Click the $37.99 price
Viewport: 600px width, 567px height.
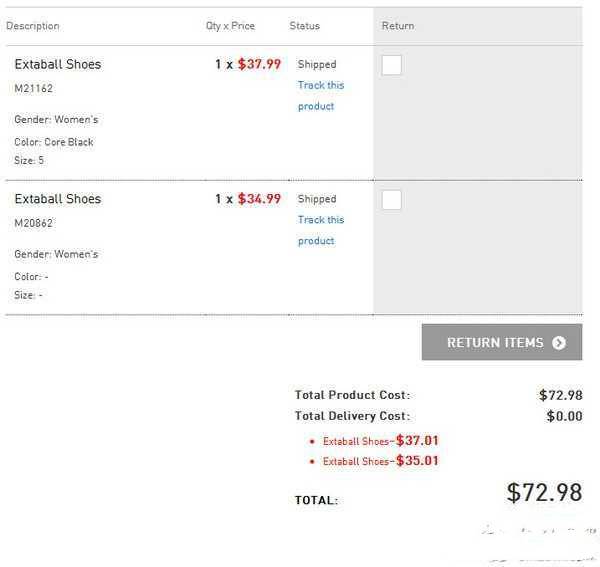coord(259,64)
